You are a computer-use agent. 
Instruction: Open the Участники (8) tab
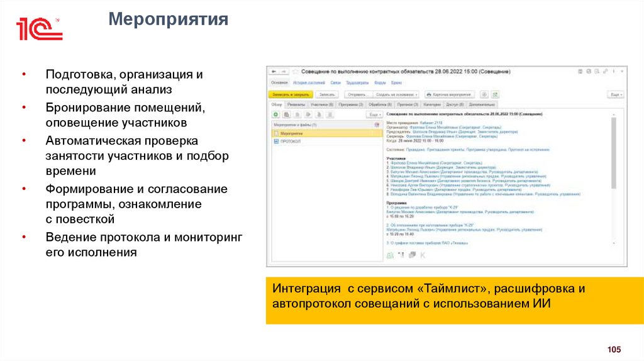point(322,105)
